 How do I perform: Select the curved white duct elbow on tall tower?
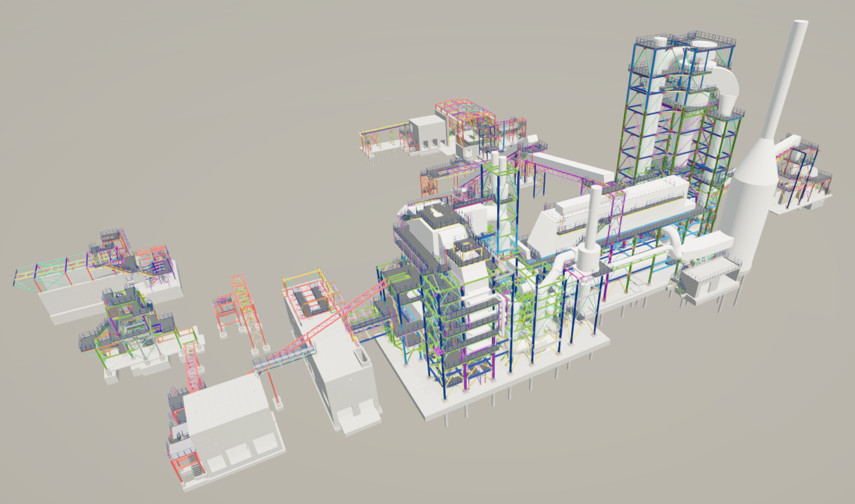click(727, 86)
